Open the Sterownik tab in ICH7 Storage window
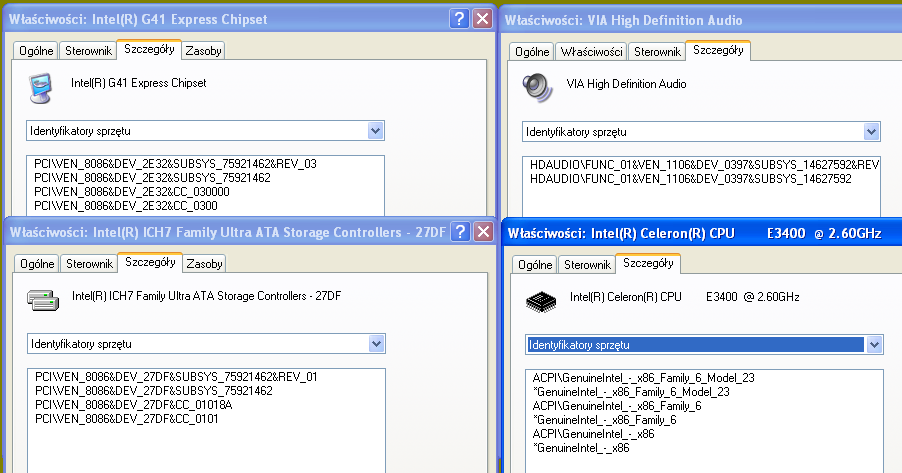The height and width of the screenshot is (473, 902). click(89, 264)
